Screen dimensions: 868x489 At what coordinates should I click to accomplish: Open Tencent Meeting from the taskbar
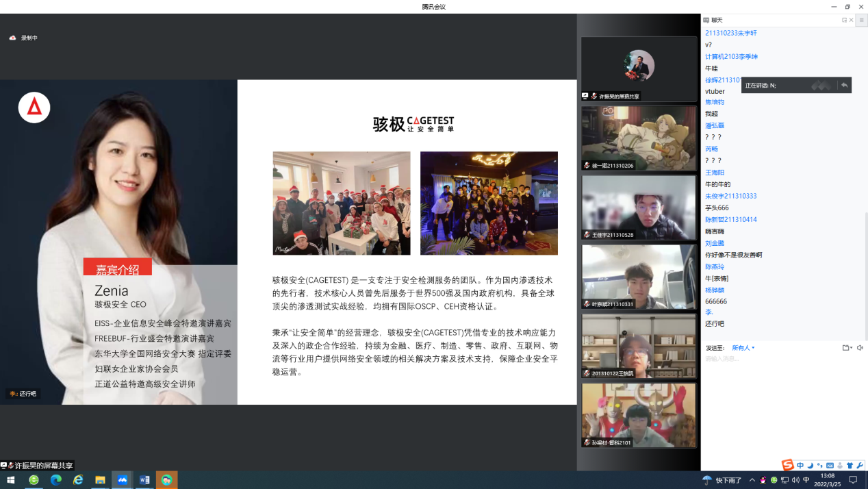click(x=123, y=480)
